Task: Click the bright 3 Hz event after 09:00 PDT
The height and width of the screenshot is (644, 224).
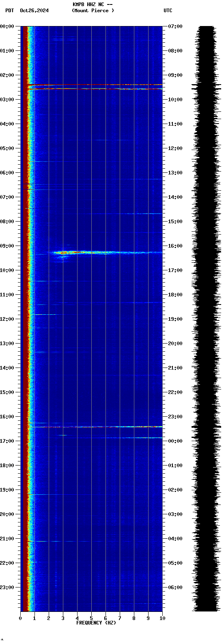Action: coord(64,253)
